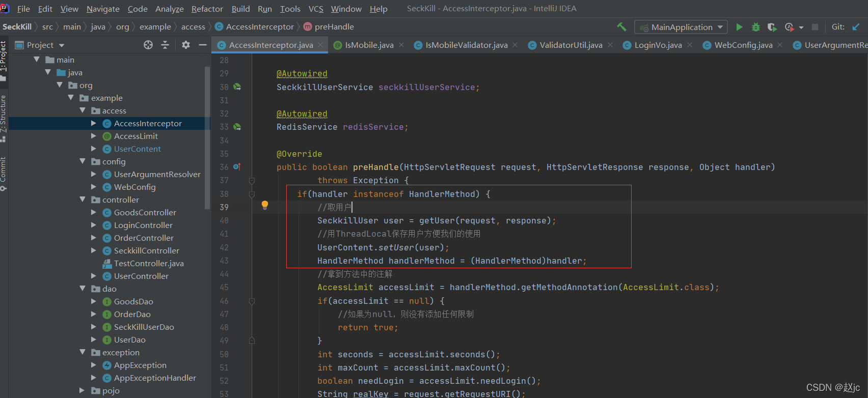Place cursor on 'return true;' line
The image size is (868, 398).
pos(368,327)
